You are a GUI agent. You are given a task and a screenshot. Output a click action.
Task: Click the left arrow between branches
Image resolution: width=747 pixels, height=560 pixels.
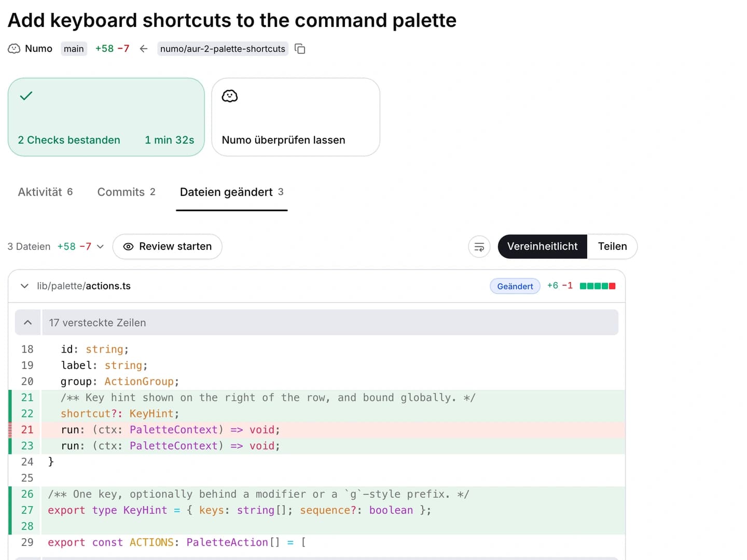pos(144,49)
